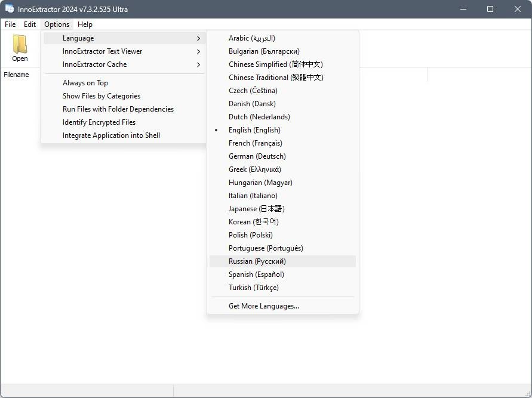Pick Korean from language list
The width and height of the screenshot is (532, 398).
[282, 222]
